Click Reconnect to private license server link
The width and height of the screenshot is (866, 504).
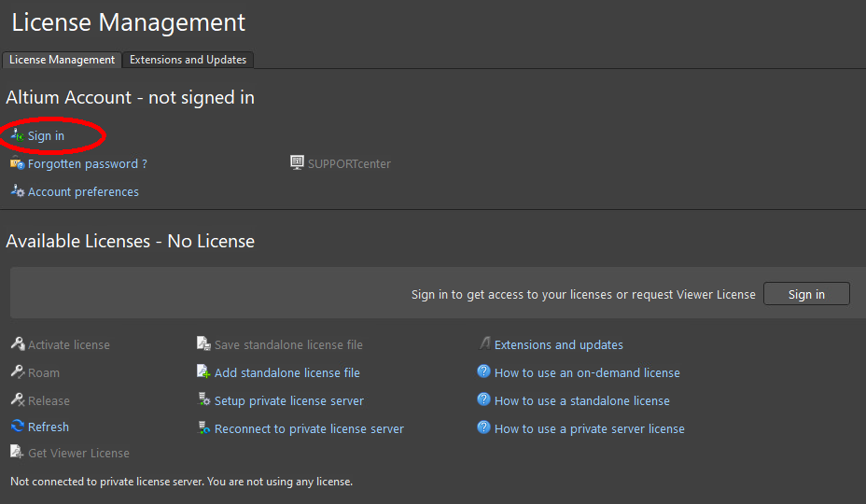[x=309, y=428]
